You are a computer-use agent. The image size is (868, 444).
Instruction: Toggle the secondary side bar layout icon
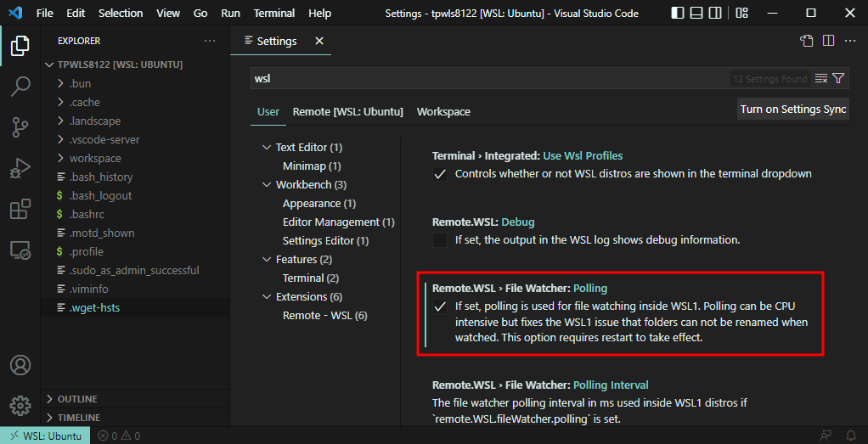(x=715, y=12)
